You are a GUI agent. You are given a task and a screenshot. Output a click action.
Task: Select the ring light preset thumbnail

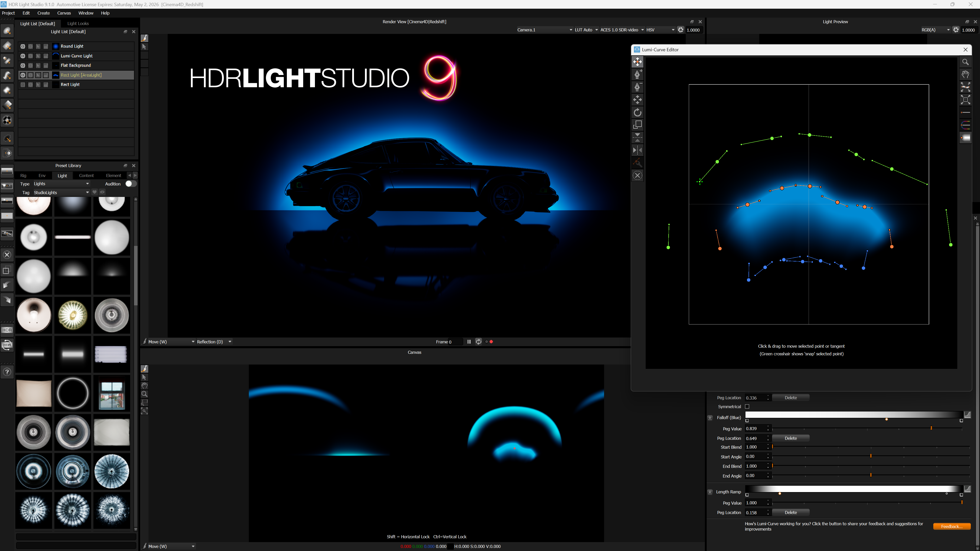coord(72,393)
